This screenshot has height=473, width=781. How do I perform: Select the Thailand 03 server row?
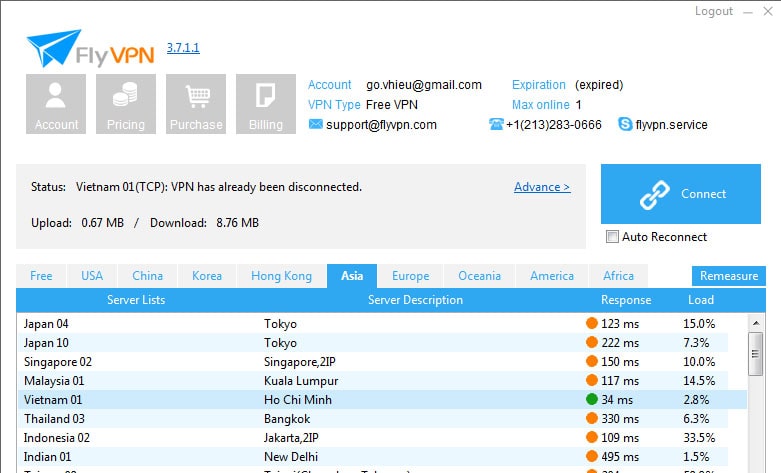pyautogui.click(x=382, y=418)
